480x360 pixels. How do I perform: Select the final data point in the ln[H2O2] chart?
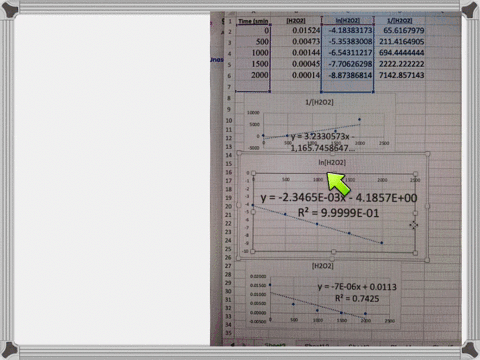point(382,243)
